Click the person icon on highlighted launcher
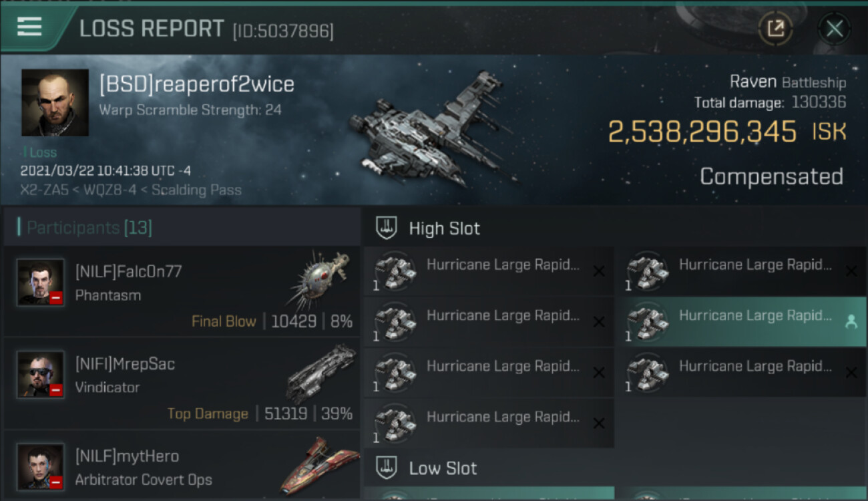The height and width of the screenshot is (501, 868). coord(851,322)
